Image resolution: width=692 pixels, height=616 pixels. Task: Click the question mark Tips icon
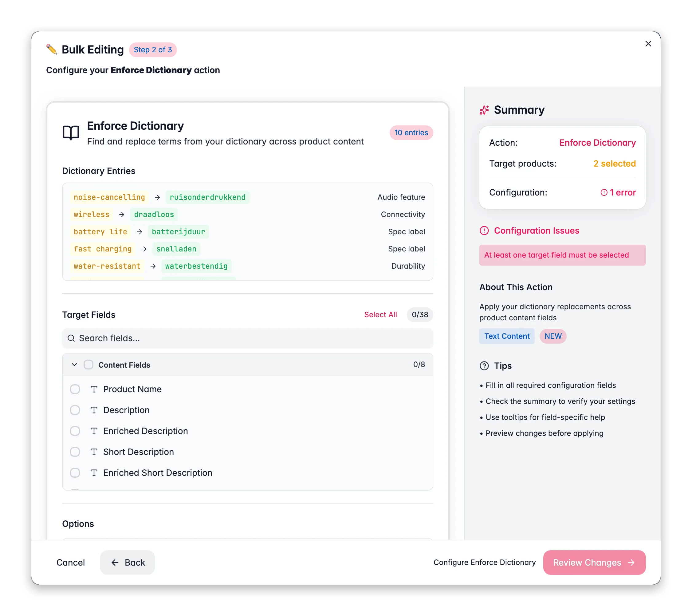click(x=484, y=366)
